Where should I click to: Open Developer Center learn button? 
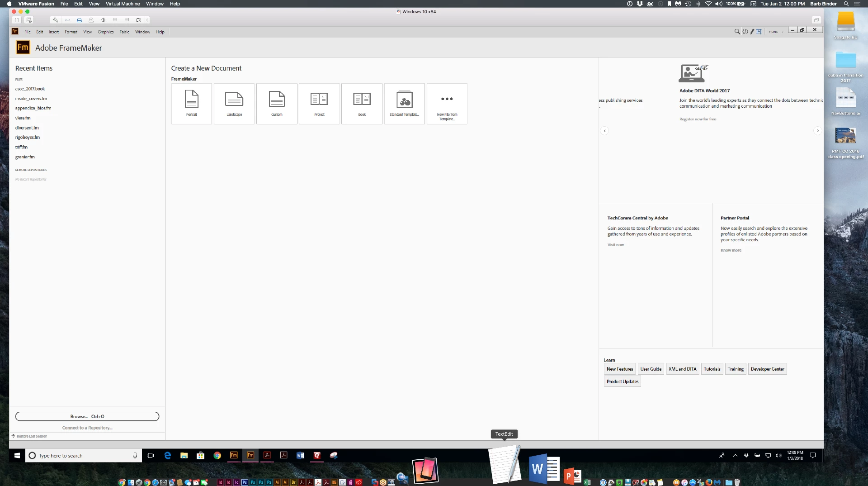[x=767, y=369]
